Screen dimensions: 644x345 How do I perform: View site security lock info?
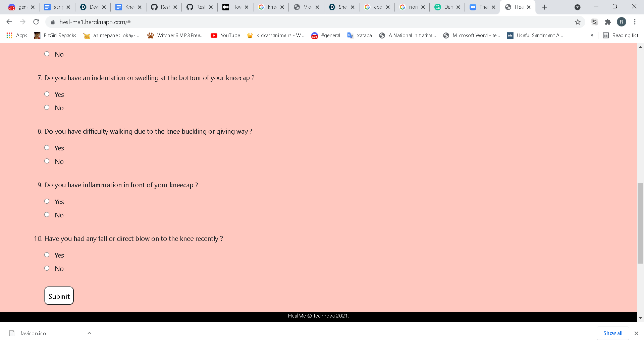pyautogui.click(x=53, y=22)
